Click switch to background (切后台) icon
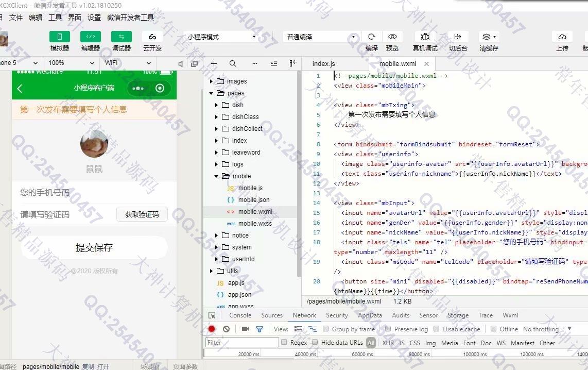The width and height of the screenshot is (588, 370). (x=458, y=37)
